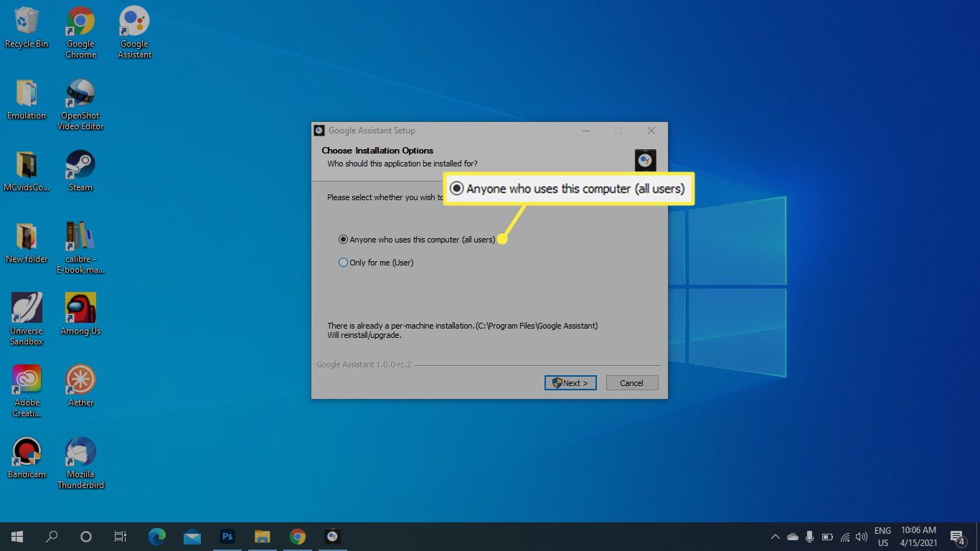
Task: Show hidden system tray icons
Action: click(775, 537)
